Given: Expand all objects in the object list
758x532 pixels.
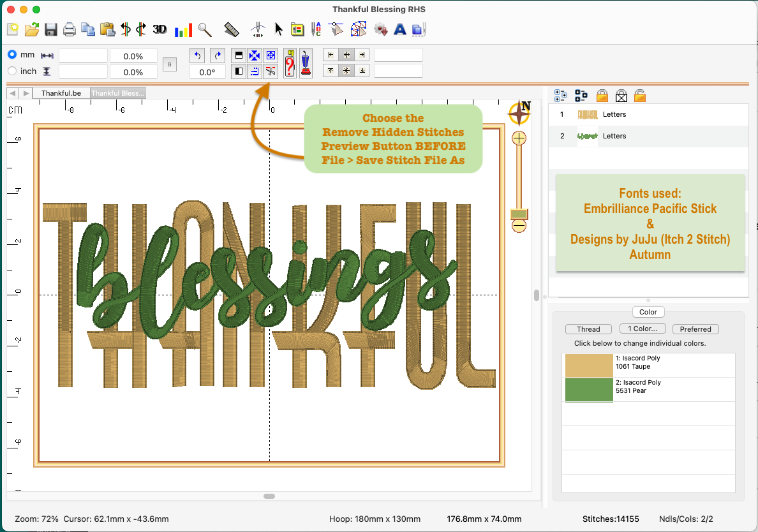Looking at the screenshot, I should 561,96.
